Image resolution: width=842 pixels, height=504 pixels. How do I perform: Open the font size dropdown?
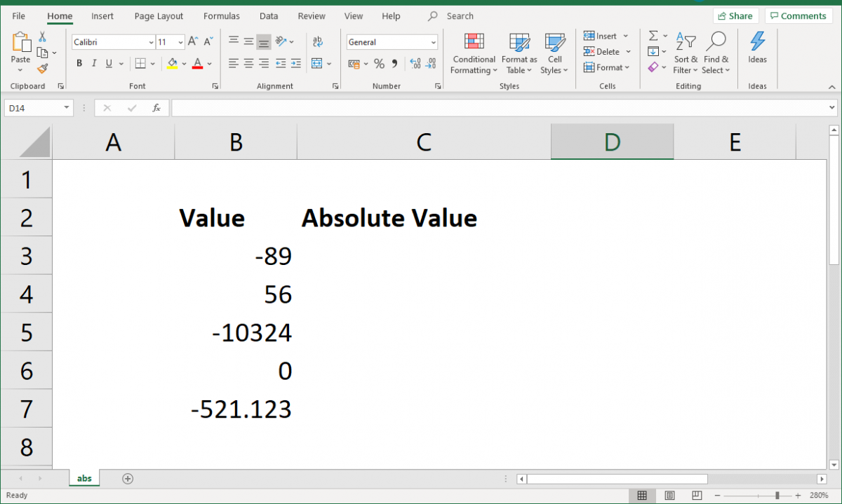180,42
